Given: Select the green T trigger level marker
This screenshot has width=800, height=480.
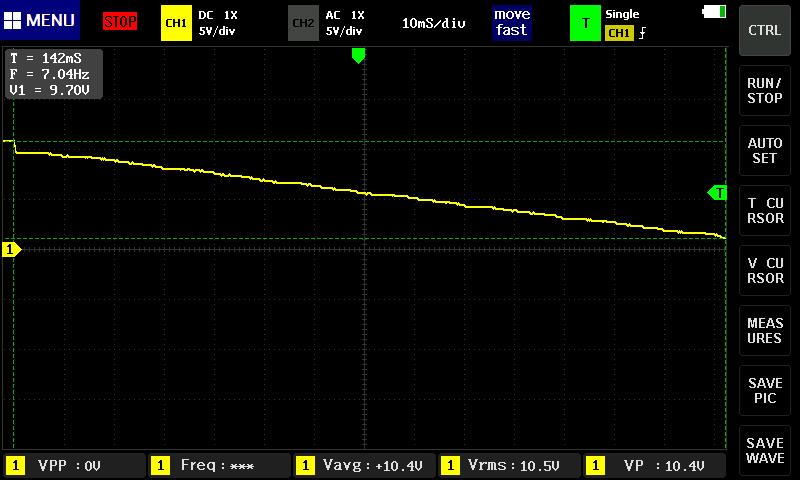Looking at the screenshot, I should pyautogui.click(x=717, y=192).
